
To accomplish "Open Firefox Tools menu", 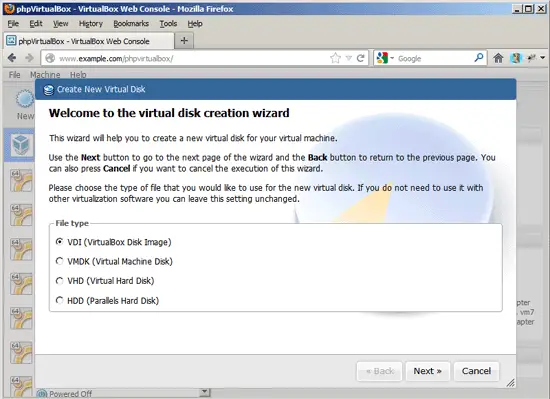I will 168,23.
